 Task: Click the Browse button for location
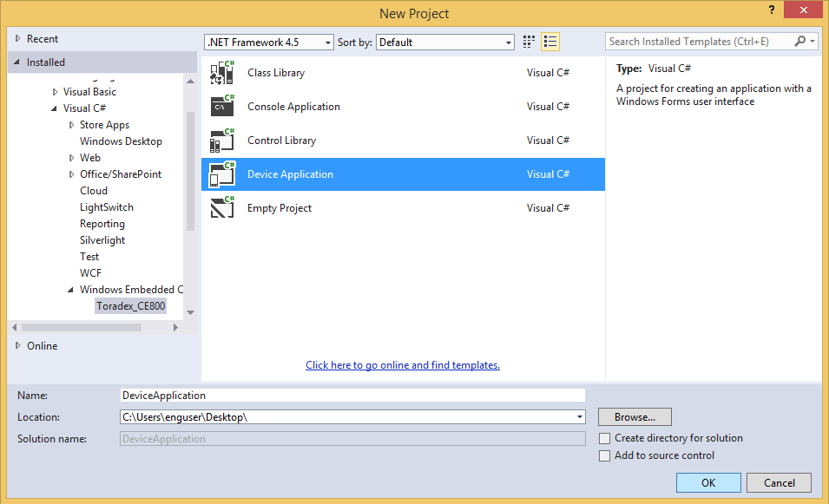pyautogui.click(x=634, y=416)
